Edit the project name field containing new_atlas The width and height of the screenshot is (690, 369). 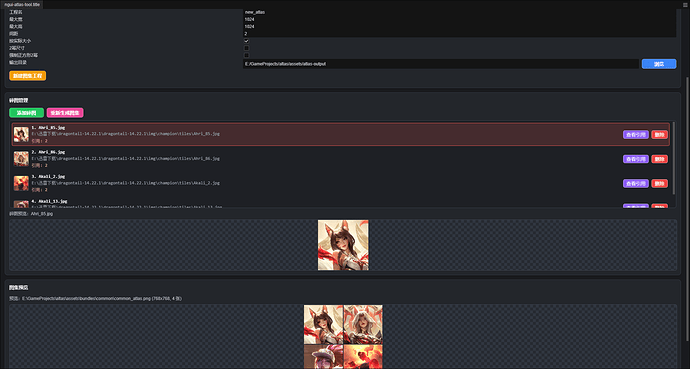[x=459, y=12]
